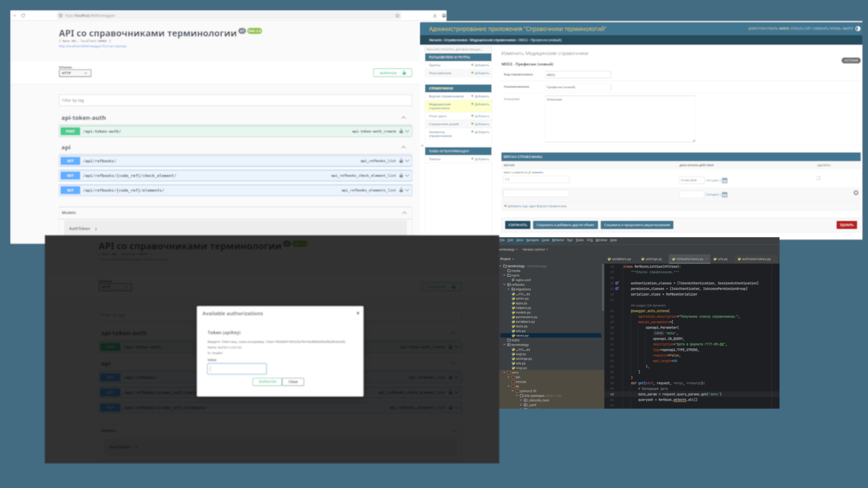This screenshot has height=488, width=868.
Task: Open the Refactor menu in the IDE
Action: coord(558,240)
